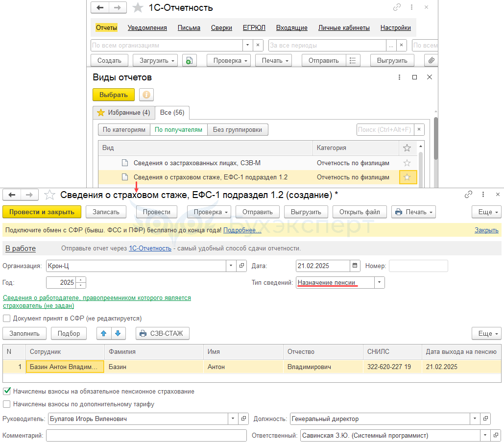Open Организация Крон-Ц record icon
The width and height of the screenshot is (504, 446).
coord(241,266)
